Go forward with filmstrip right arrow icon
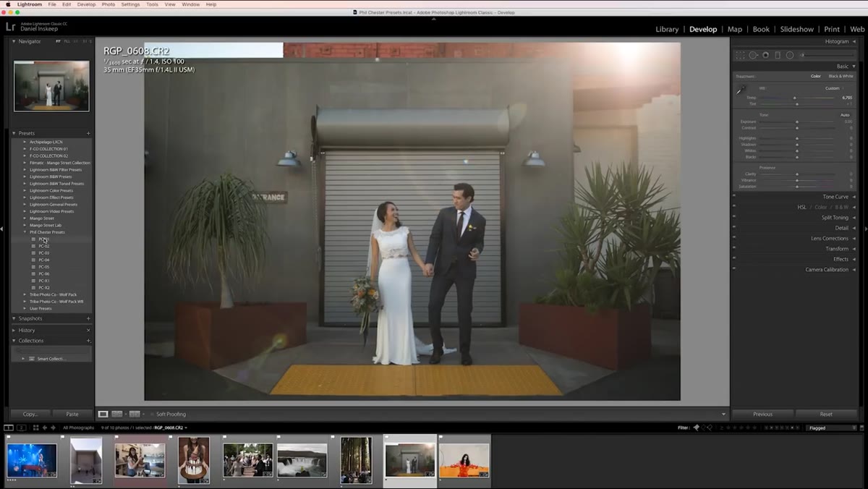The width and height of the screenshot is (868, 489). [x=54, y=428]
